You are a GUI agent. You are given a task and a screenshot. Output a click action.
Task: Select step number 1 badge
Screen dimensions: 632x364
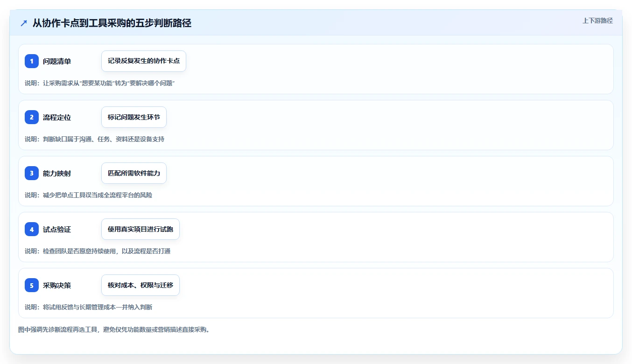[32, 61]
